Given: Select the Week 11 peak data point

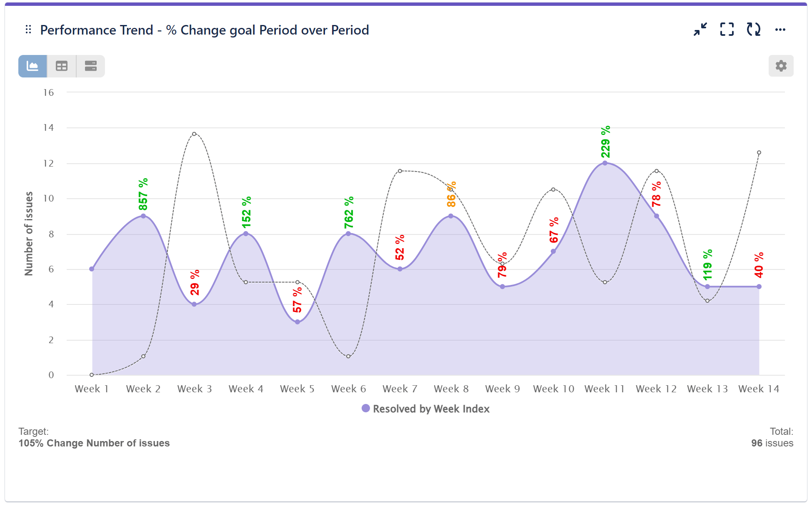Looking at the screenshot, I should (604, 163).
